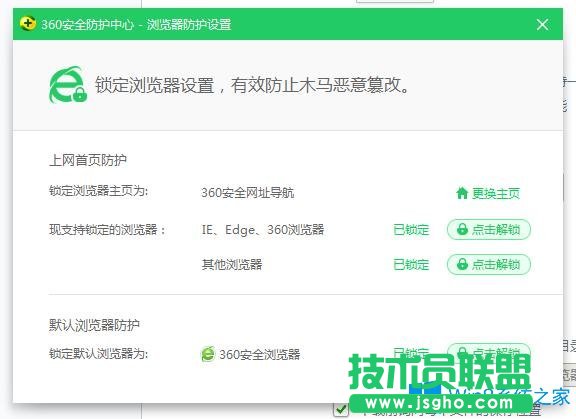Close the 360 browser protection settings dialog
This screenshot has height=419, width=576.
542,25
